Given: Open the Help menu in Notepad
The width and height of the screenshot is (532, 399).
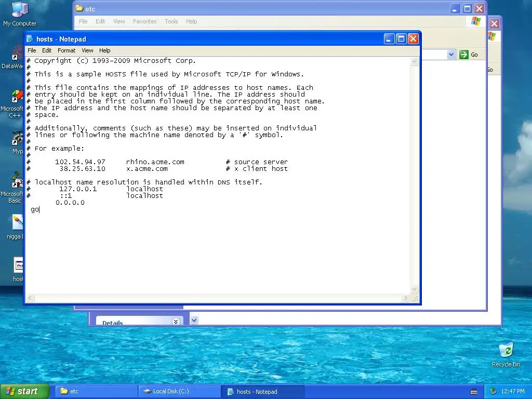Looking at the screenshot, I should coord(105,50).
